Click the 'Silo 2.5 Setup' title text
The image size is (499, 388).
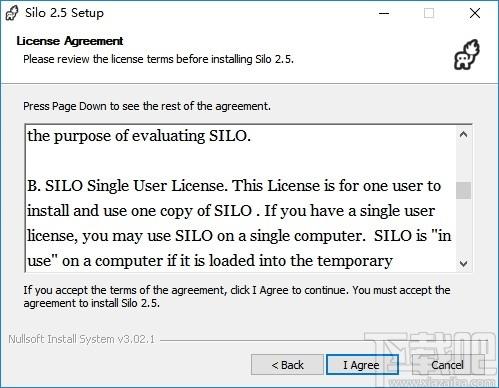coord(64,13)
